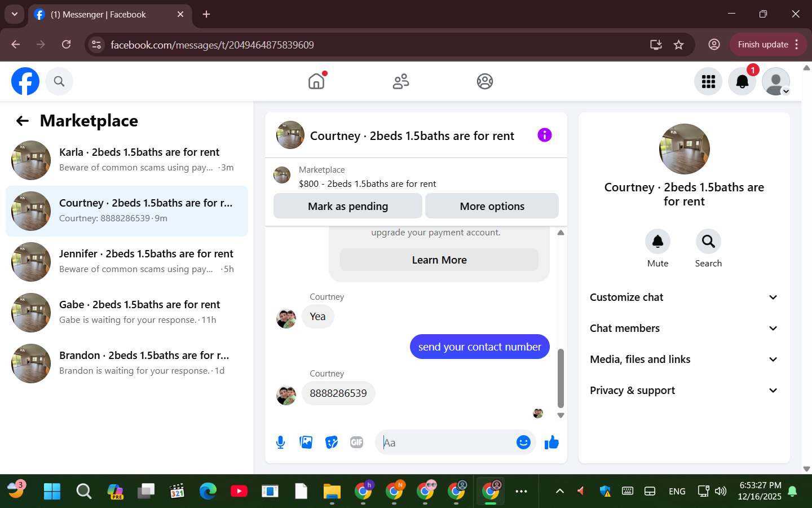Bookmark this page with the star icon
812x508 pixels.
tap(679, 45)
